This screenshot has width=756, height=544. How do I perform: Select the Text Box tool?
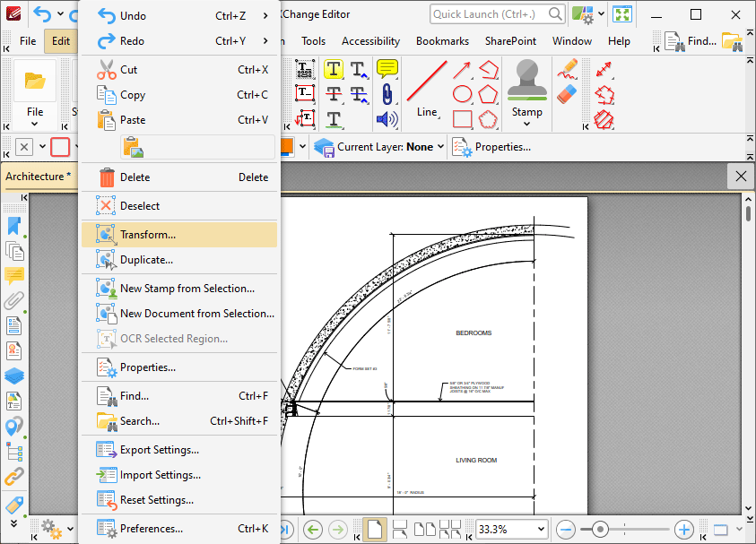(305, 93)
